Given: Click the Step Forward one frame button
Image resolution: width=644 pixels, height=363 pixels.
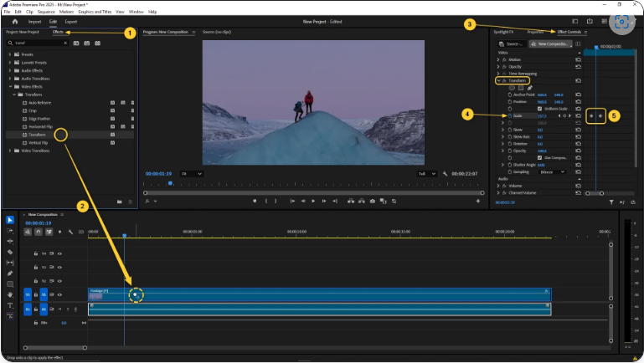Looking at the screenshot, I should pyautogui.click(x=324, y=201).
